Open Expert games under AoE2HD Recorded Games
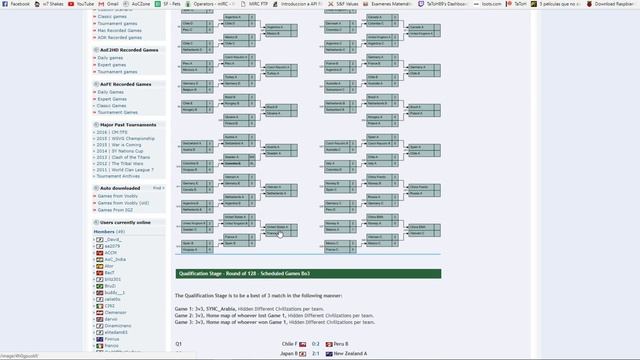Image resolution: width=640 pixels, height=360 pixels. point(112,65)
